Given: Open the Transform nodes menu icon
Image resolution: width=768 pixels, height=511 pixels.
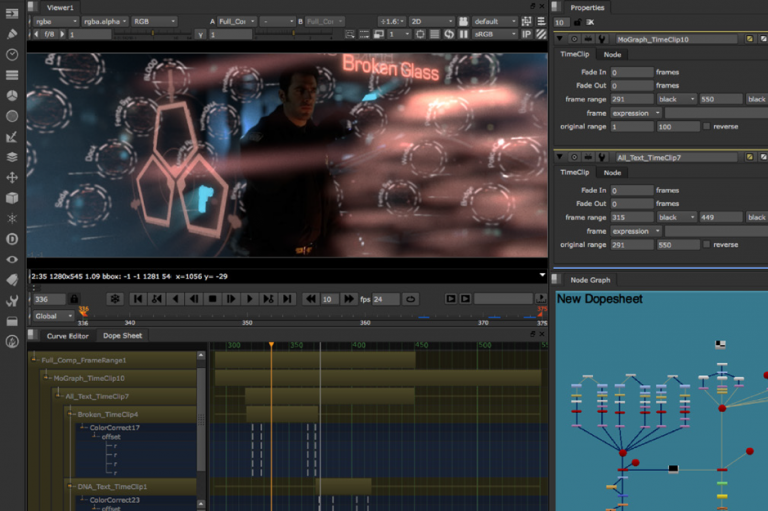Looking at the screenshot, I should click(x=12, y=177).
